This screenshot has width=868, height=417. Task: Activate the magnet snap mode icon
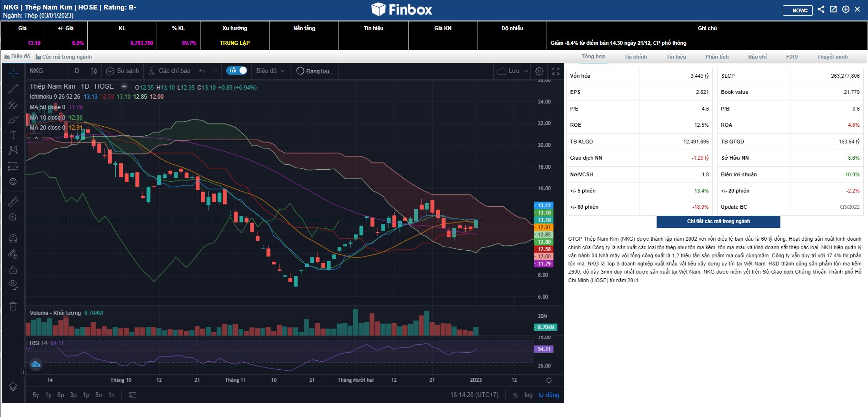[13, 238]
